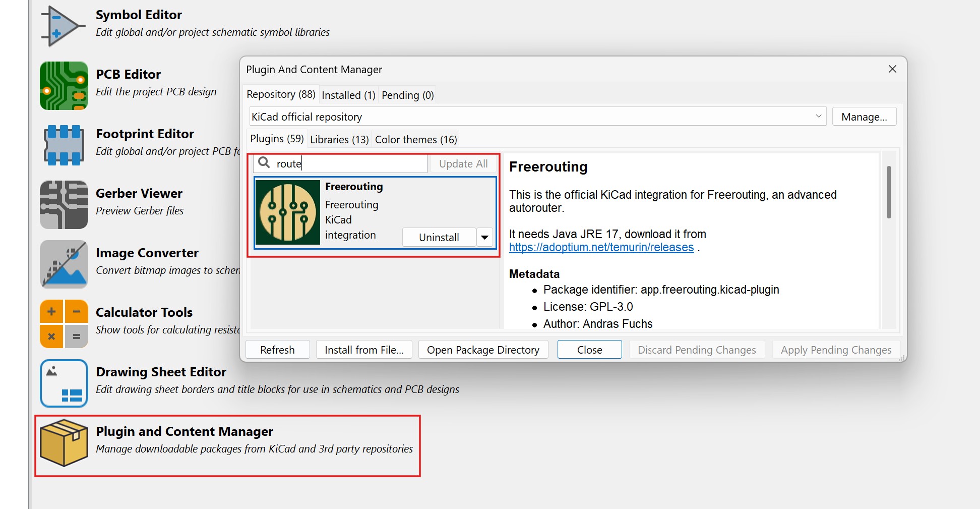The width and height of the screenshot is (980, 509).
Task: Select the Color themes (16) tab
Action: click(416, 139)
